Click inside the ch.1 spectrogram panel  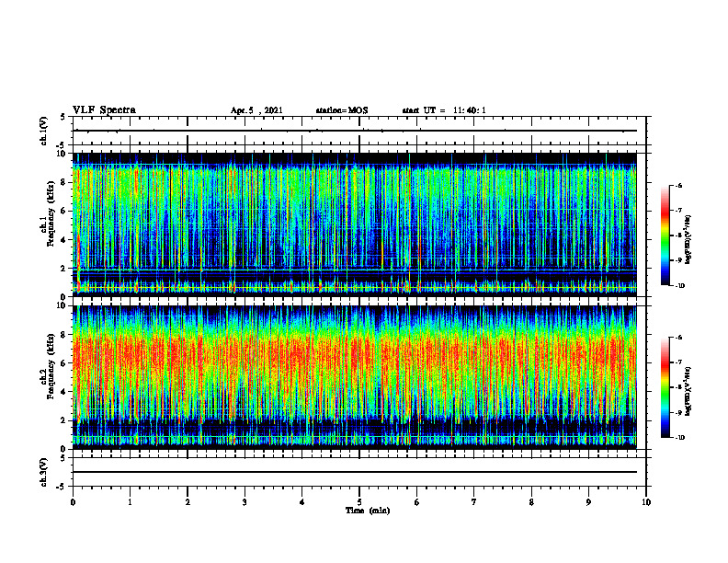click(x=355, y=224)
